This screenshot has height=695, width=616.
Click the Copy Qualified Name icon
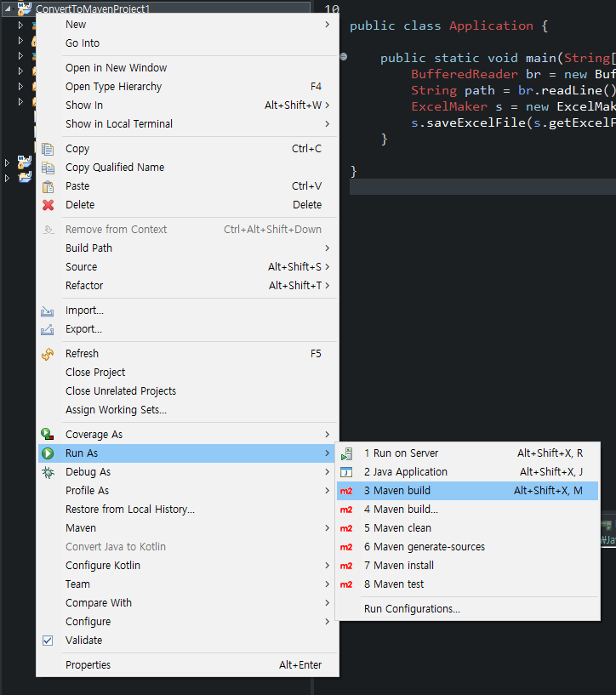[48, 168]
